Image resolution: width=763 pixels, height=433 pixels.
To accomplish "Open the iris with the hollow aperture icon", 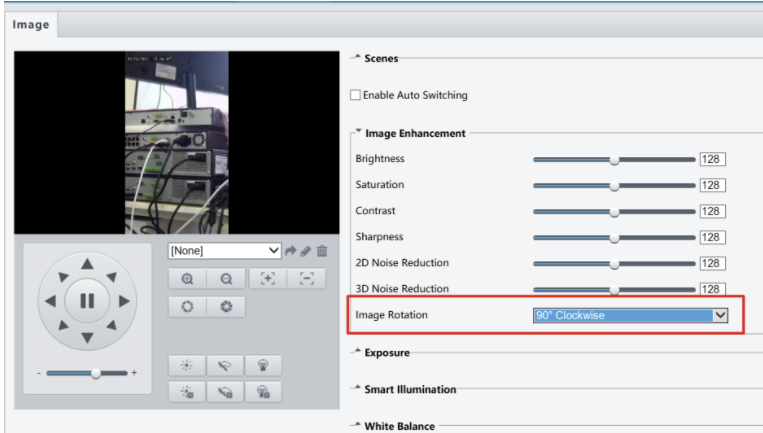I will pyautogui.click(x=187, y=307).
